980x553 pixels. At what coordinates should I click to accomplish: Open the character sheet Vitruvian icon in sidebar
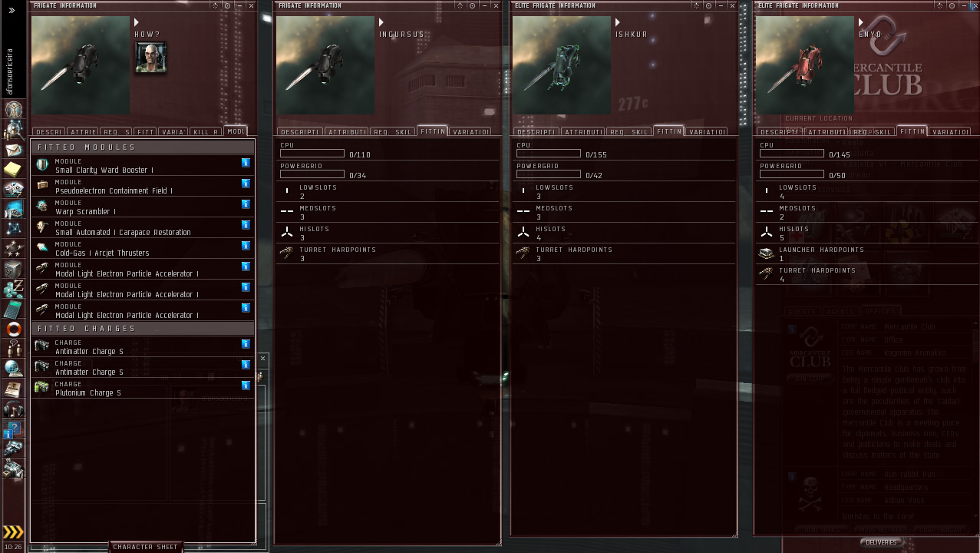(13, 109)
